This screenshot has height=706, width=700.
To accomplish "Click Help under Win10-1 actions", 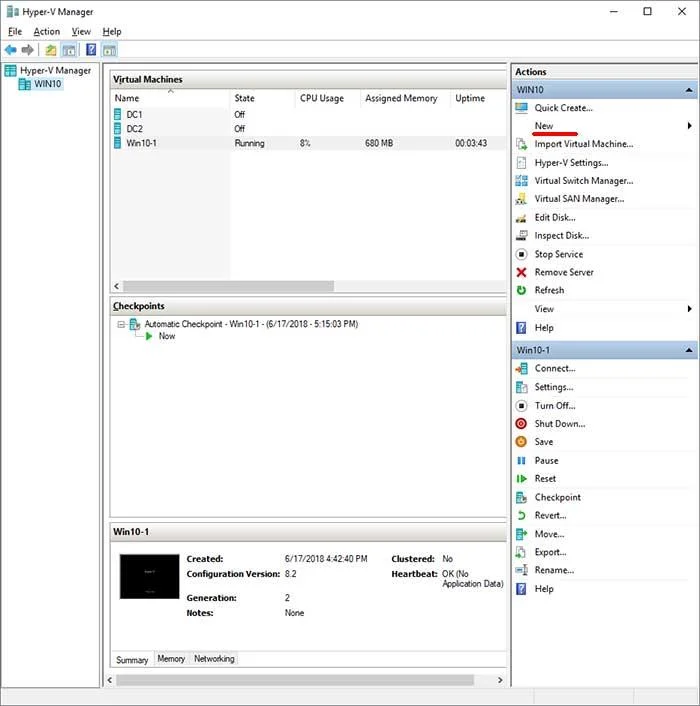I will tap(544, 589).
